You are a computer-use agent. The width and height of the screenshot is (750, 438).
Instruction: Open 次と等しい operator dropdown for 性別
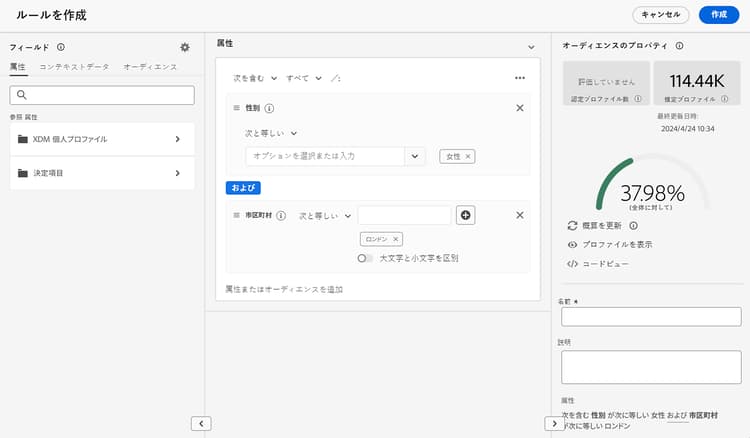pos(271,133)
